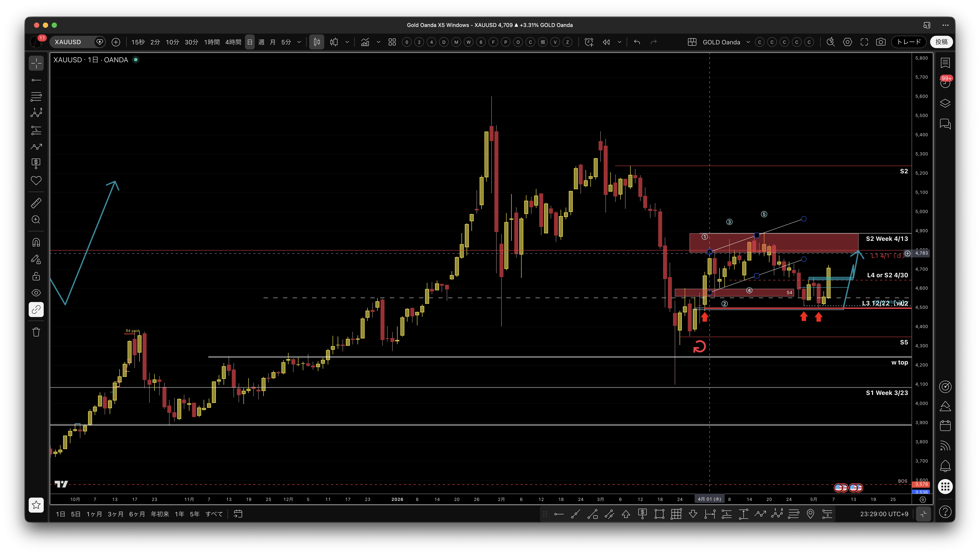Click the 23:29:00 UTC+9 timezone label

[884, 514]
